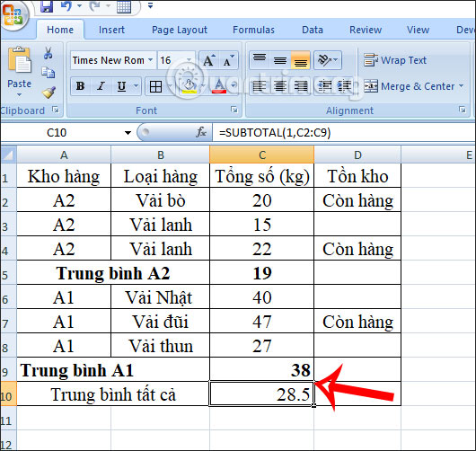Open the Page Layout ribbon tab

(x=180, y=30)
